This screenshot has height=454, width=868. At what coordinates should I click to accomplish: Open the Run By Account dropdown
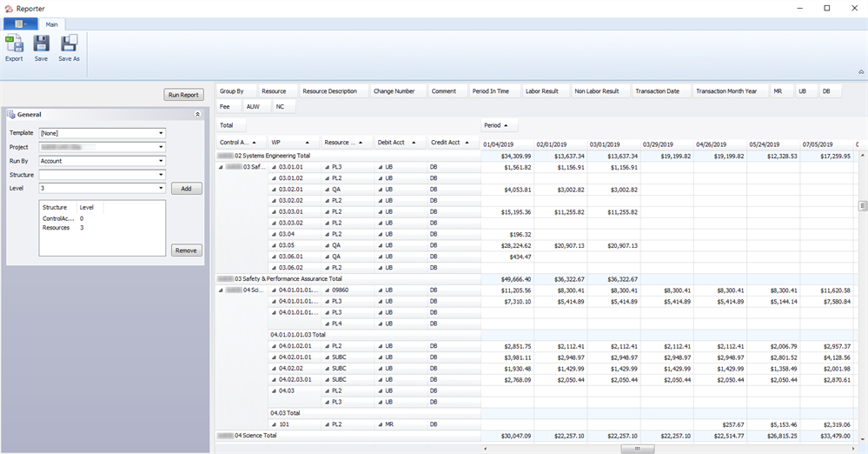[162, 161]
